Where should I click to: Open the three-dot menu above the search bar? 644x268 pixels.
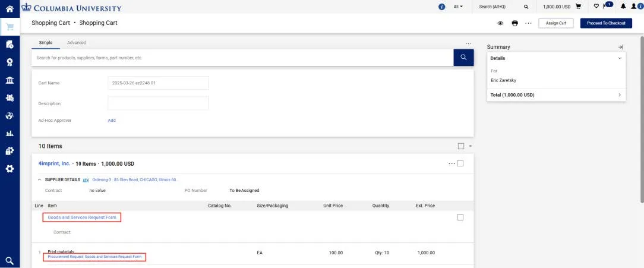click(469, 43)
